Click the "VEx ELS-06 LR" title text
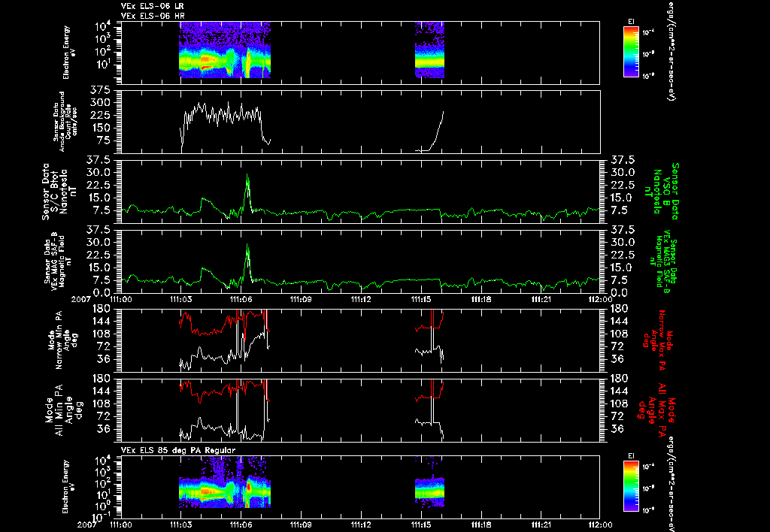 pyautogui.click(x=152, y=6)
